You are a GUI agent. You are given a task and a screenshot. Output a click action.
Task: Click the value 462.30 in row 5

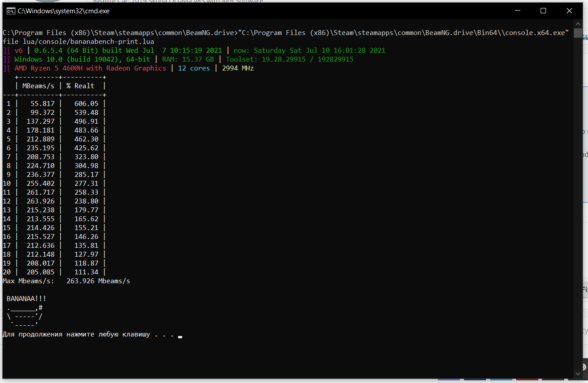pos(86,139)
